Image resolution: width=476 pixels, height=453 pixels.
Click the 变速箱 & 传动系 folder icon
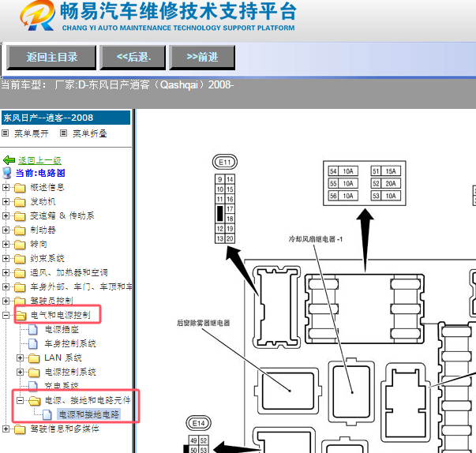(x=20, y=216)
